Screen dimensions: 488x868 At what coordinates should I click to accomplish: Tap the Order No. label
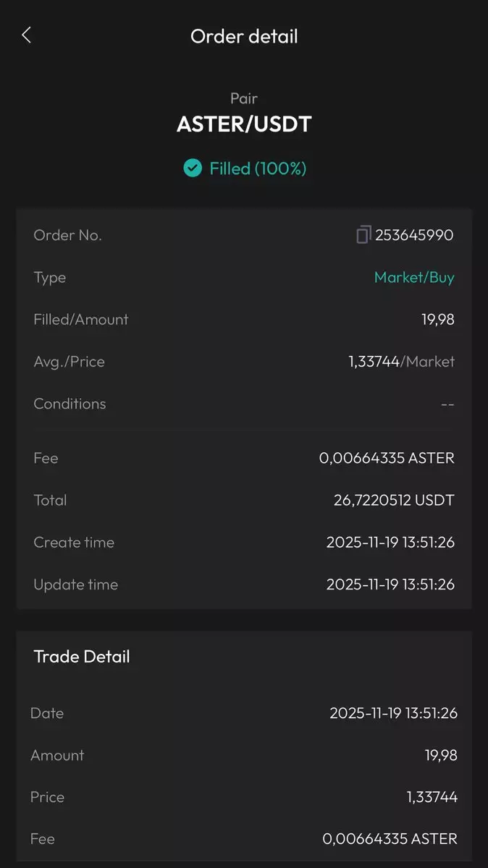(x=67, y=235)
